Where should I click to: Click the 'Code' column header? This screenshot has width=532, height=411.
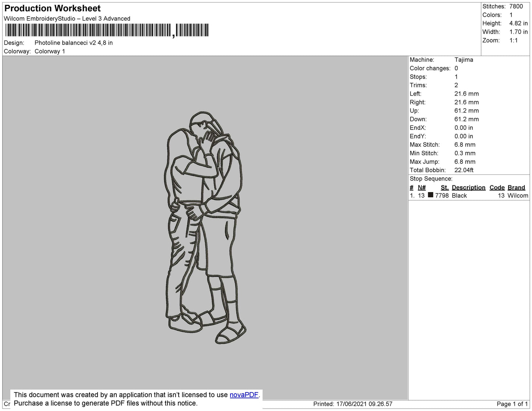(x=497, y=188)
